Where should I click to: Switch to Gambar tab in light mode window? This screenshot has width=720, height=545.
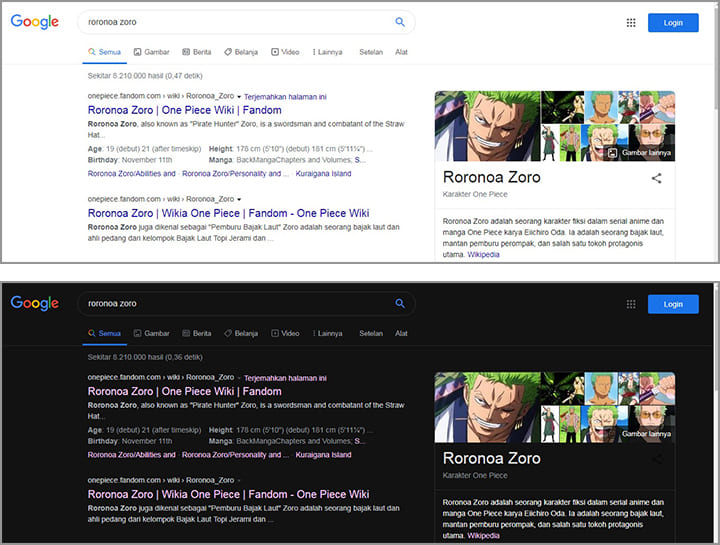(x=152, y=52)
